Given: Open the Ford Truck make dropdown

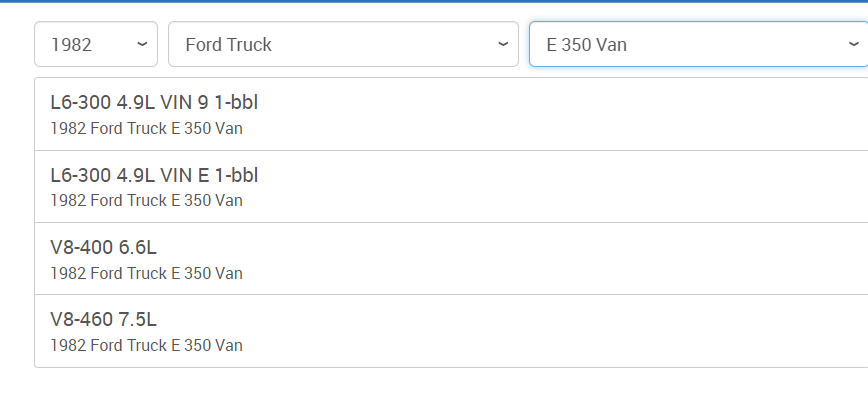Looking at the screenshot, I should pos(342,45).
